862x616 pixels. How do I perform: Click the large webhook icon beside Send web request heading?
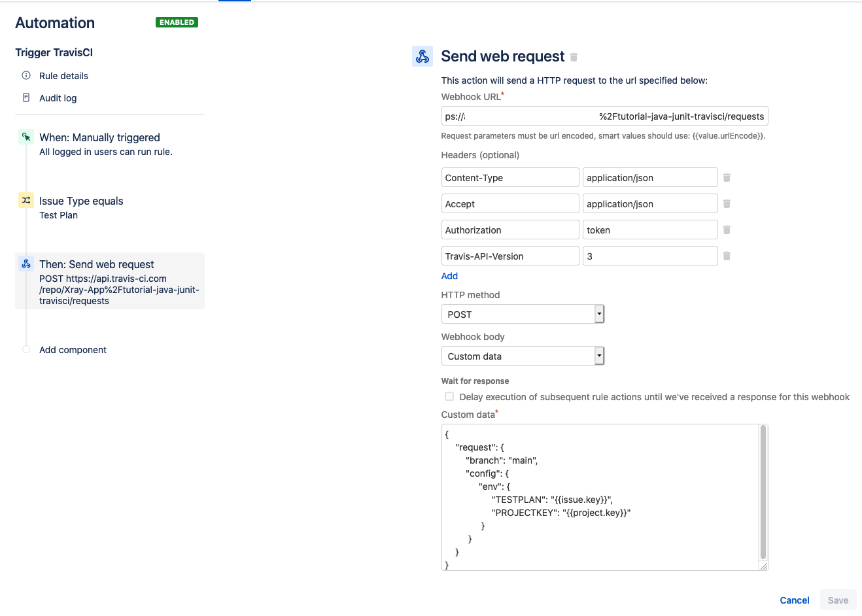coord(422,56)
